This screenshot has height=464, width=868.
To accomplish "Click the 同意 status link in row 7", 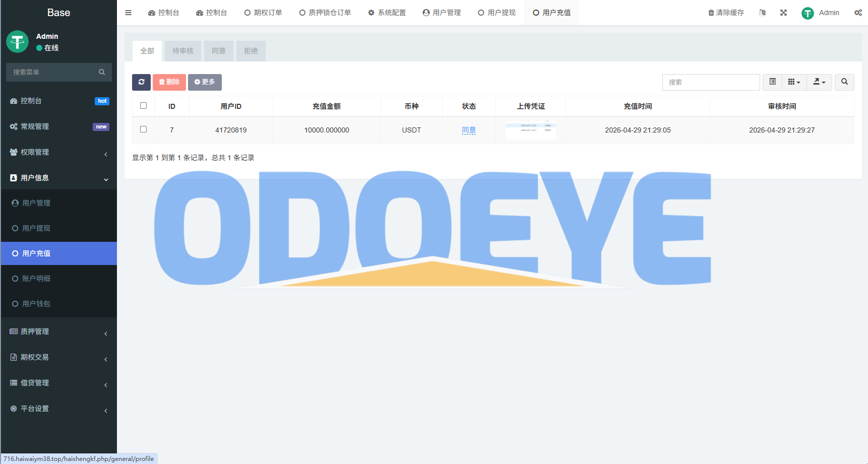I will 469,130.
